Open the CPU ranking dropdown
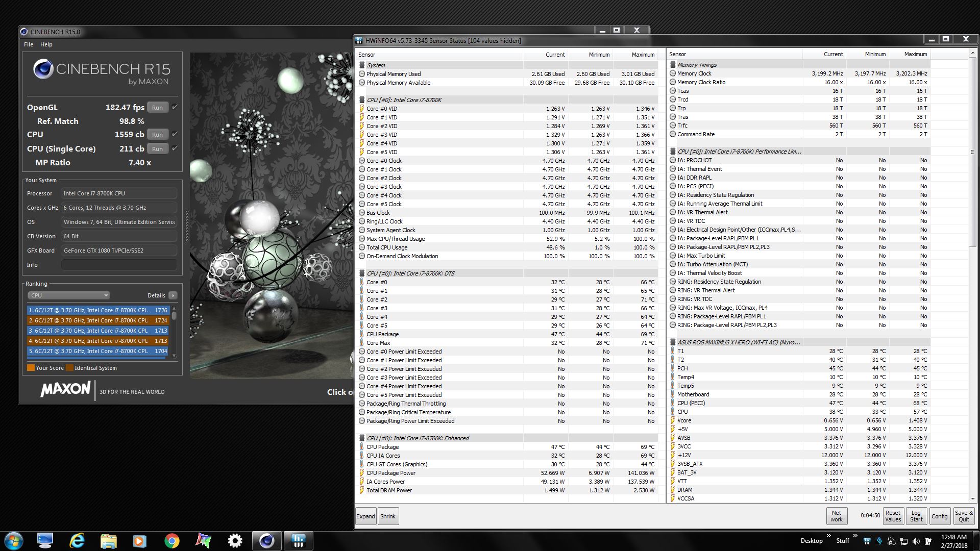Viewport: 980px width, 551px height. [x=69, y=295]
